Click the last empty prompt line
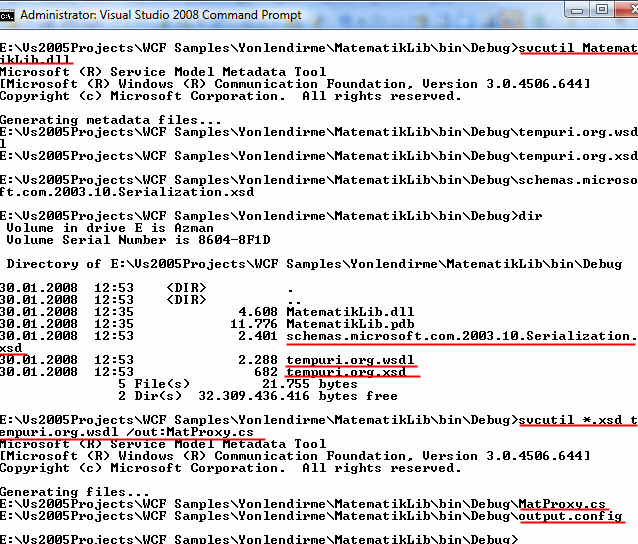Image resolution: width=638 pixels, height=544 pixels. coord(260,539)
